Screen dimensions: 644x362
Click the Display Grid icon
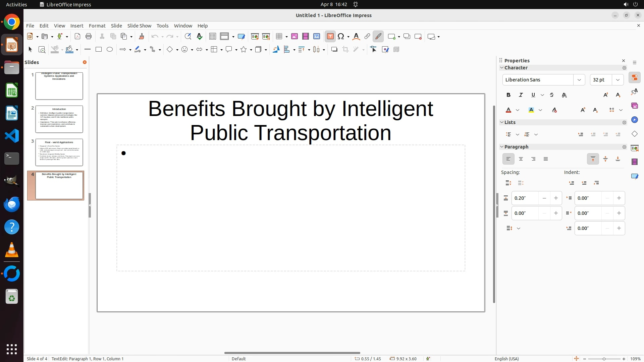click(212, 37)
